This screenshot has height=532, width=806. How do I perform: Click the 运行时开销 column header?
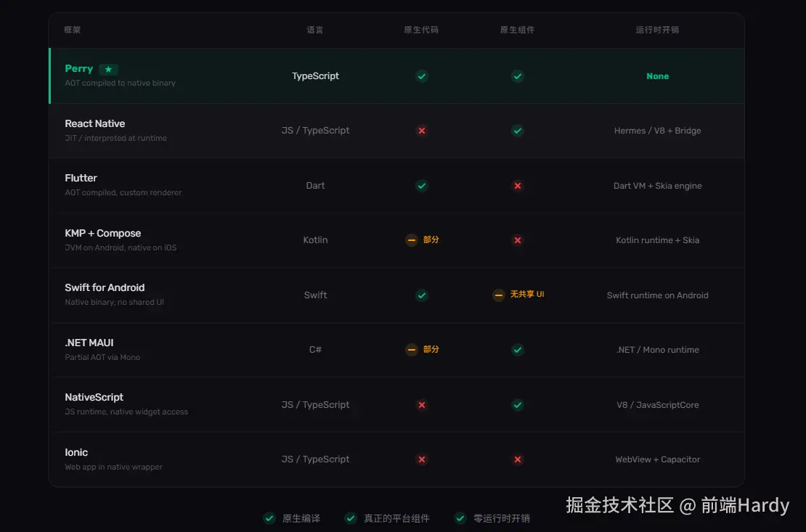click(657, 30)
